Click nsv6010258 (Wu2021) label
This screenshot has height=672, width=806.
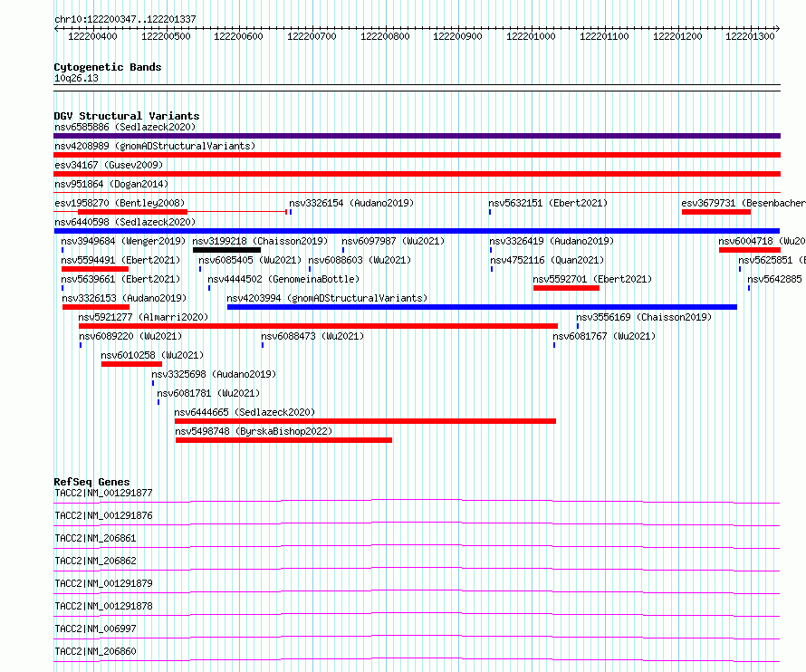pos(152,355)
